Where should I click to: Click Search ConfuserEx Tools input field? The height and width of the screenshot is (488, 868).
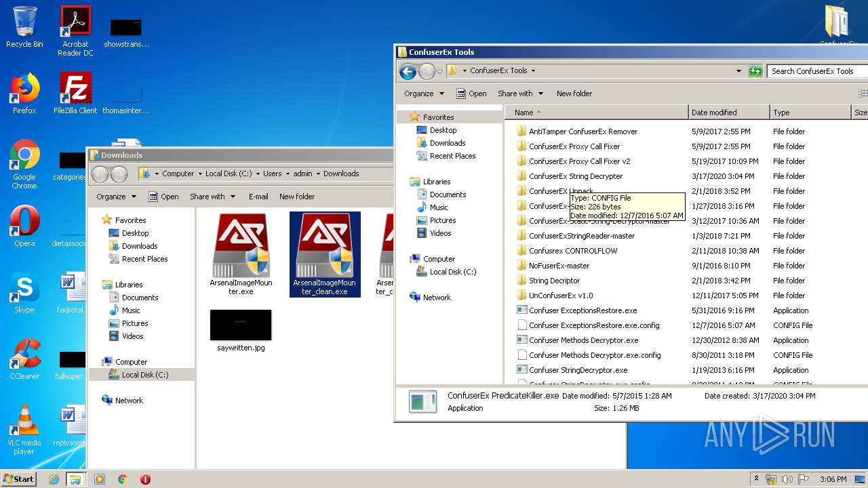click(818, 71)
